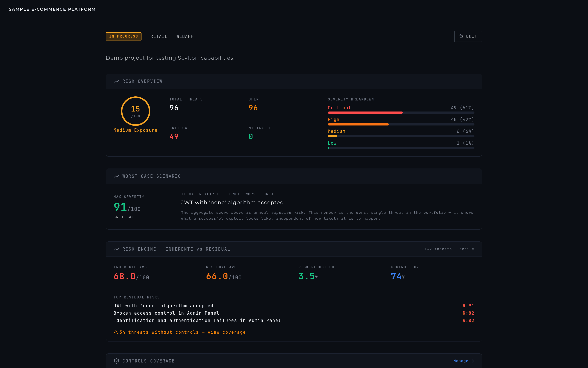Screen dimensions: 588x368
Task: Click the Risk Overview trend icon
Action: click(116, 81)
